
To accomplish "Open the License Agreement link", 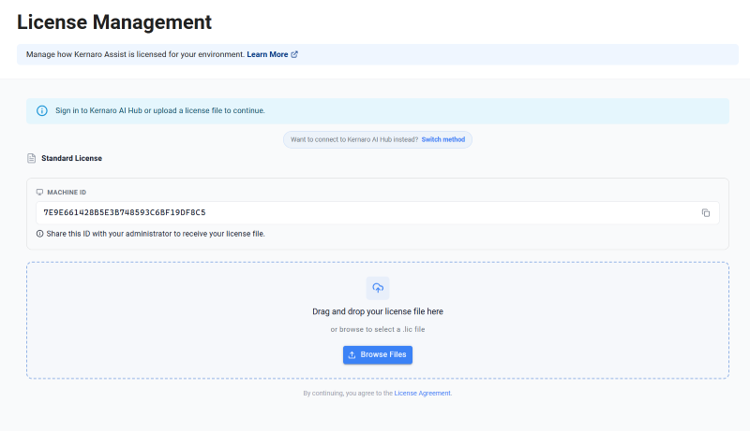I will click(422, 393).
